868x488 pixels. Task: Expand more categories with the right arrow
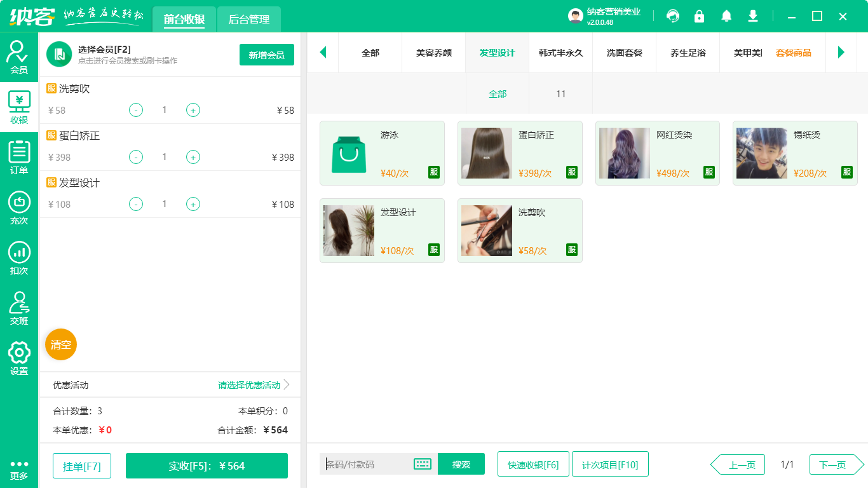click(x=842, y=53)
